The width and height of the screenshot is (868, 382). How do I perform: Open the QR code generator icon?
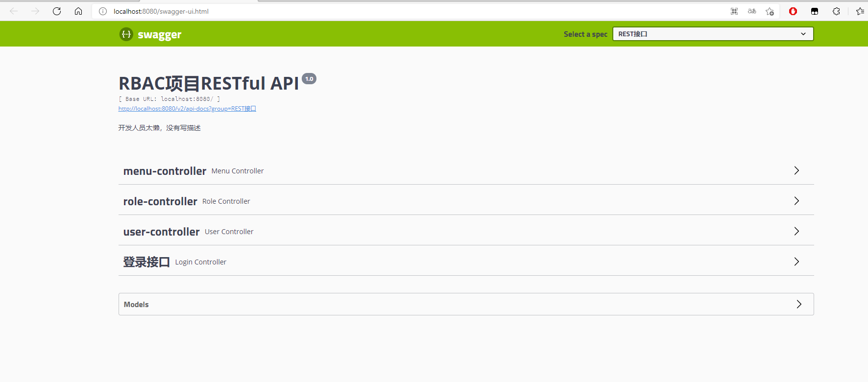pyautogui.click(x=734, y=11)
